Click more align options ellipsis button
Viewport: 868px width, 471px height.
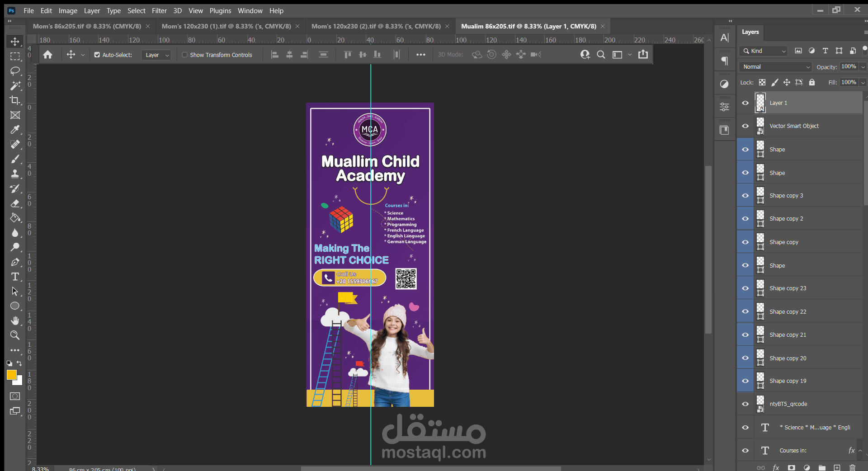tap(421, 55)
